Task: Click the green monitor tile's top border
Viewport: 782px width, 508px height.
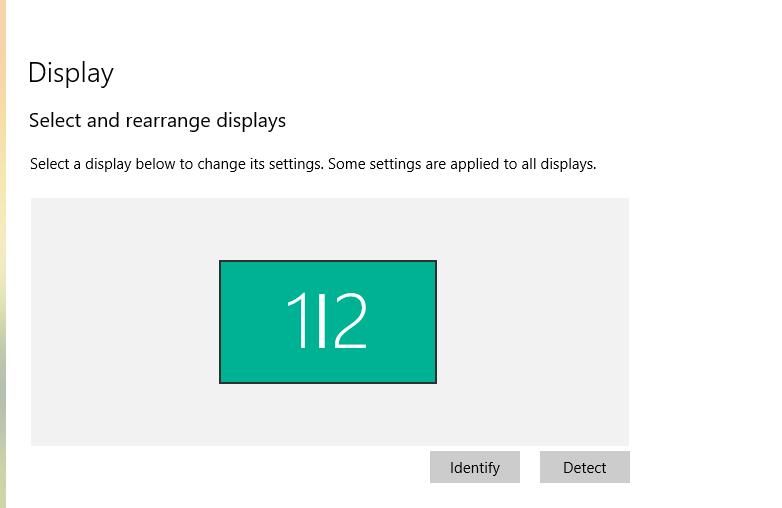Action: [328, 261]
